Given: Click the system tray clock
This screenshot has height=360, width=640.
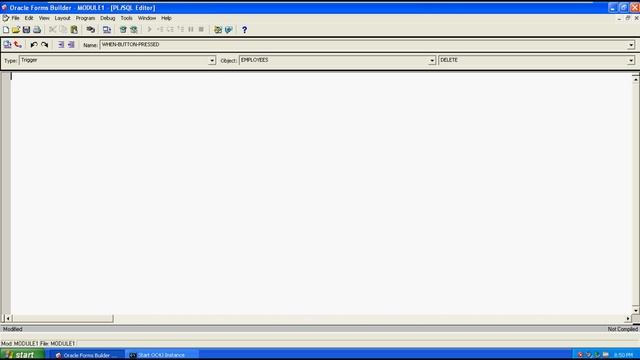Looking at the screenshot, I should point(624,355).
